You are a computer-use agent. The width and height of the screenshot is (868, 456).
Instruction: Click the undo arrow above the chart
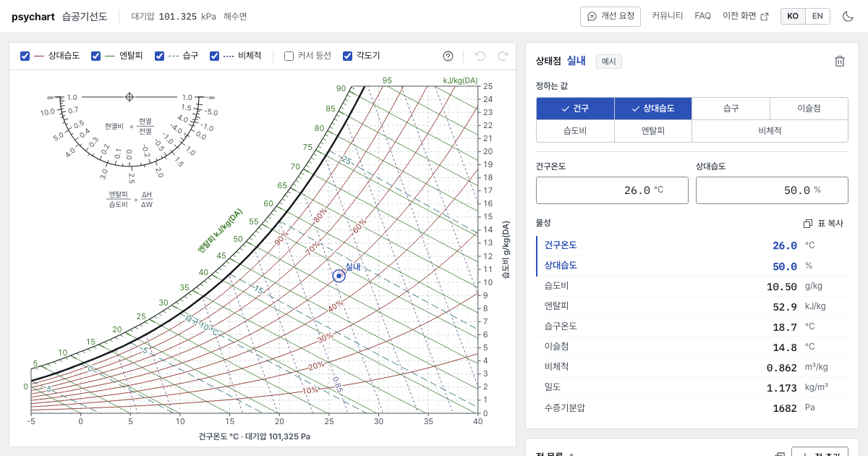pos(480,56)
